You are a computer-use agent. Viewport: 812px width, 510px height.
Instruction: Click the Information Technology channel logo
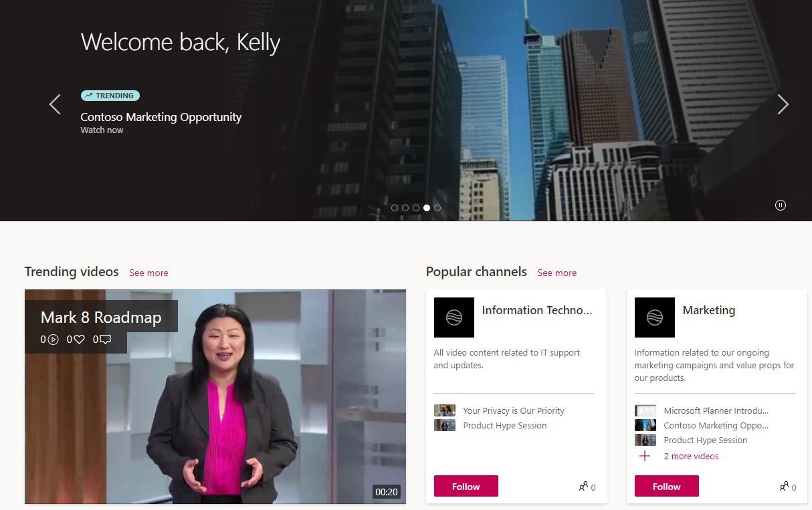click(454, 317)
